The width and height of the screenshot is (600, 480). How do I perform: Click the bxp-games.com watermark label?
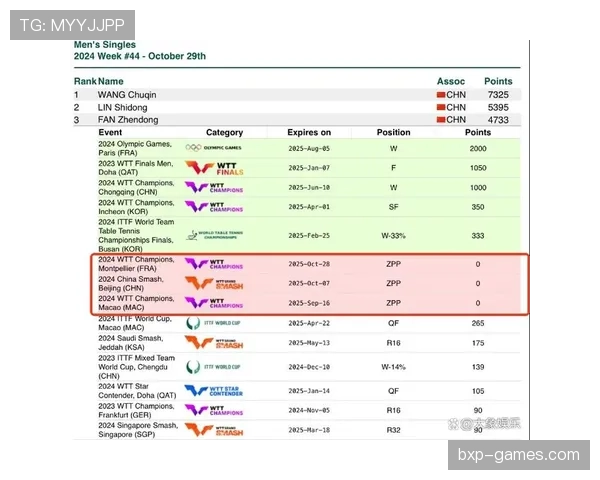[519, 455]
